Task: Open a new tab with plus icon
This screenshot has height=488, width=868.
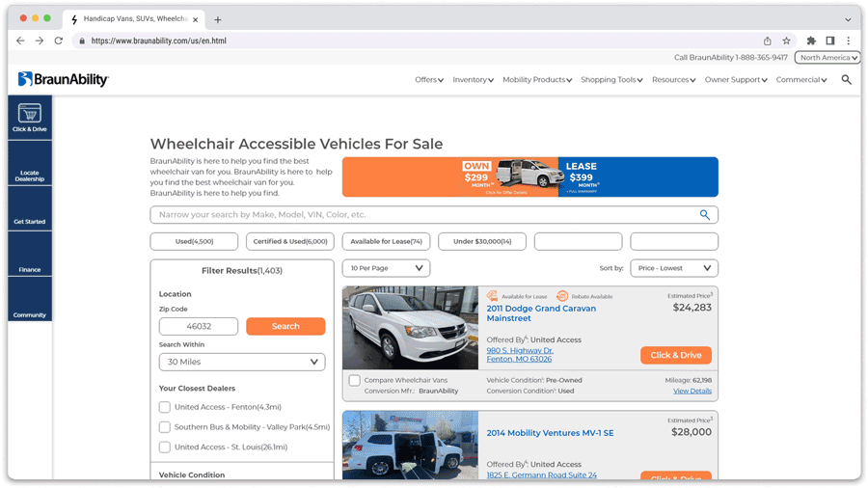Action: click(218, 19)
